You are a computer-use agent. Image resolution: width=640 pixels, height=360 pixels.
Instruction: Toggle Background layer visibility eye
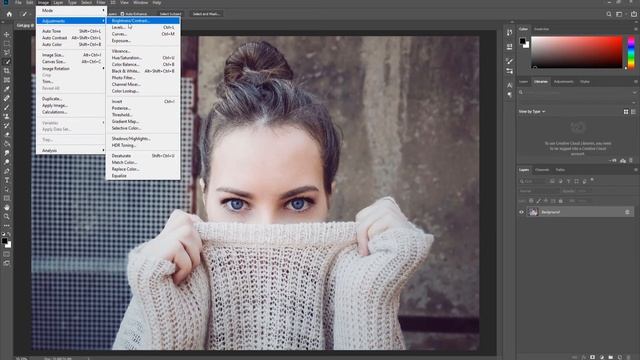[521, 212]
